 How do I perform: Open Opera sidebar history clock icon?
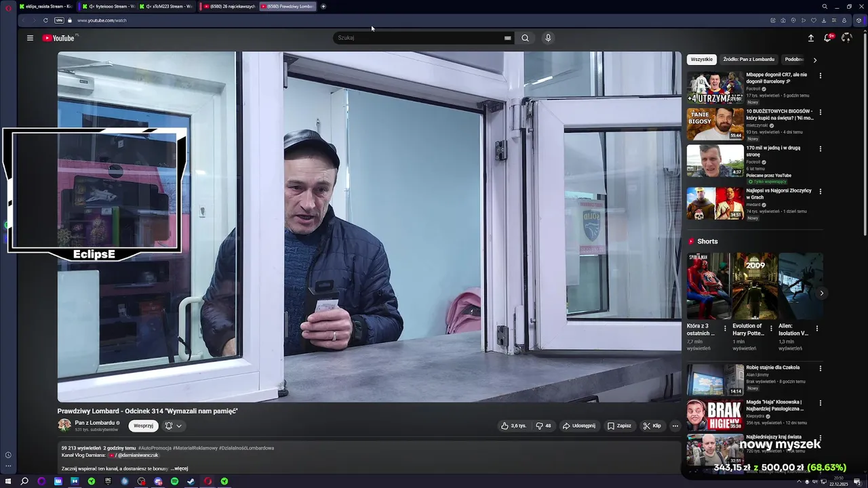click(8, 455)
